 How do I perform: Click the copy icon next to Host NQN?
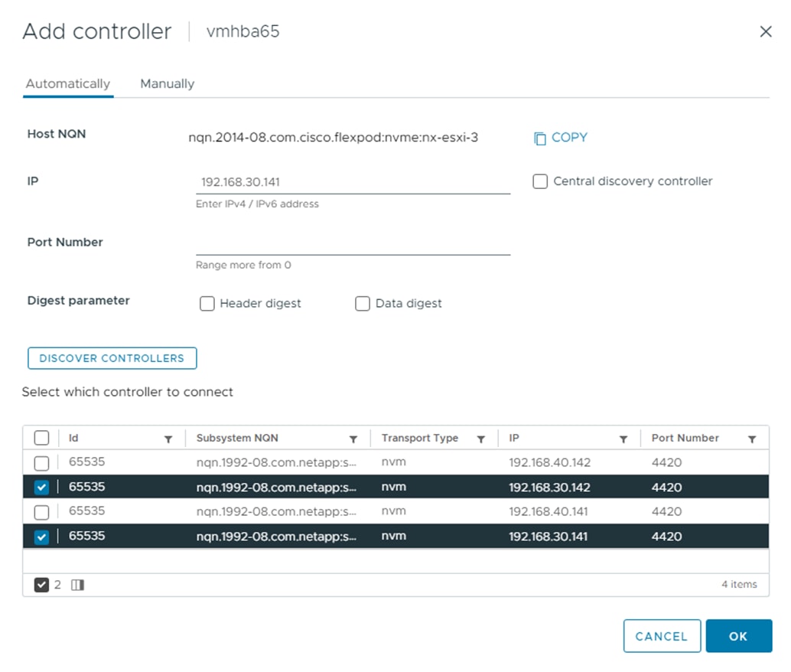[x=540, y=139]
